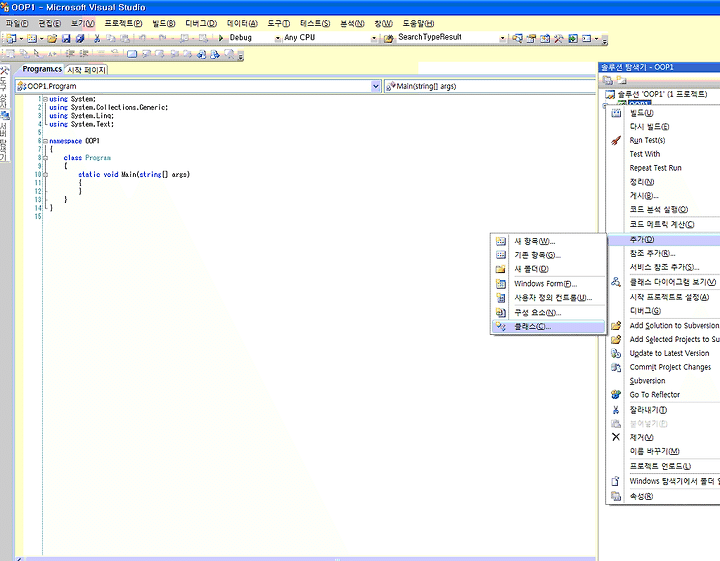Open the Object Browser toolbar icon
This screenshot has height=561, width=720.
tap(545, 39)
